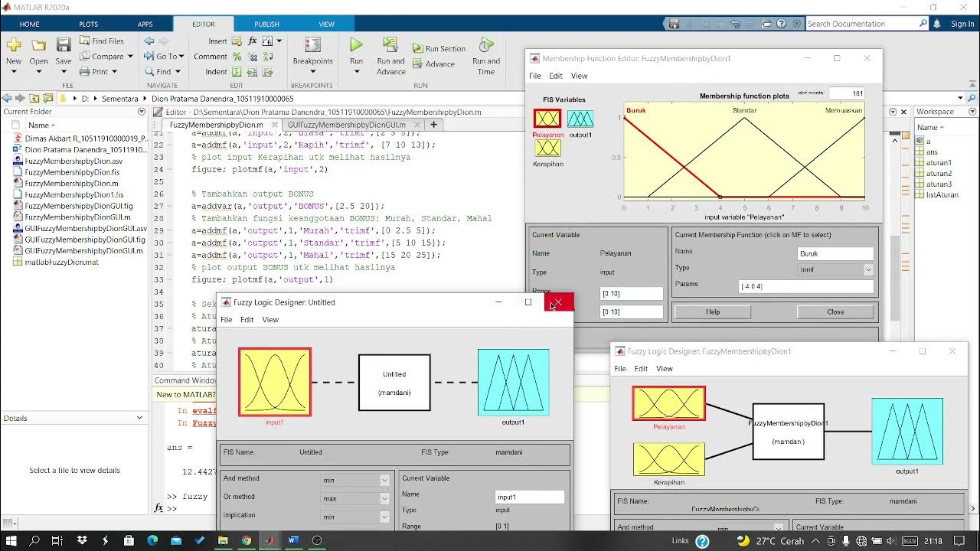Open View menu in Untitled Fuzzy Logic Designer
Image resolution: width=980 pixels, height=551 pixels.
[270, 320]
